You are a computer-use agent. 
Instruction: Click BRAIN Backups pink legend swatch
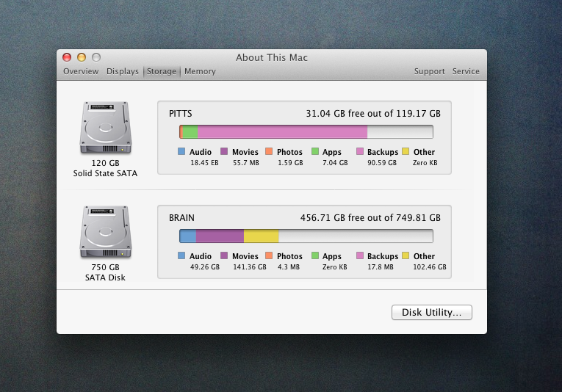(x=360, y=255)
